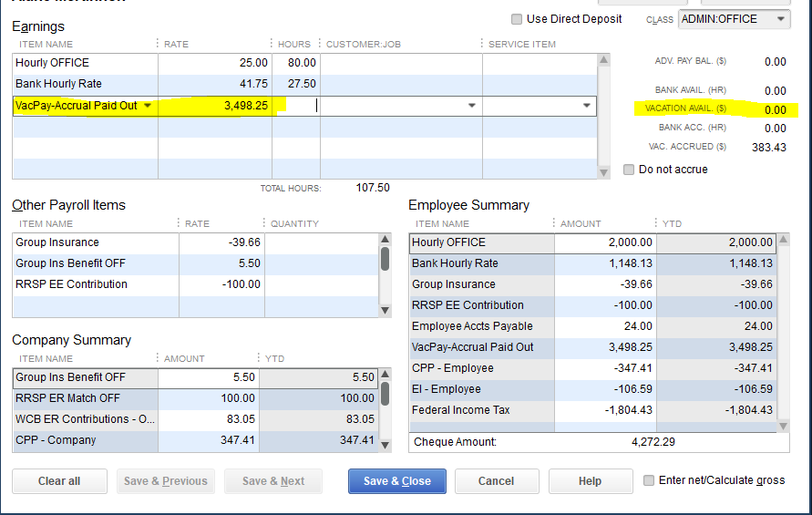Open the Help button
Image resolution: width=812 pixels, height=515 pixels.
click(x=591, y=480)
